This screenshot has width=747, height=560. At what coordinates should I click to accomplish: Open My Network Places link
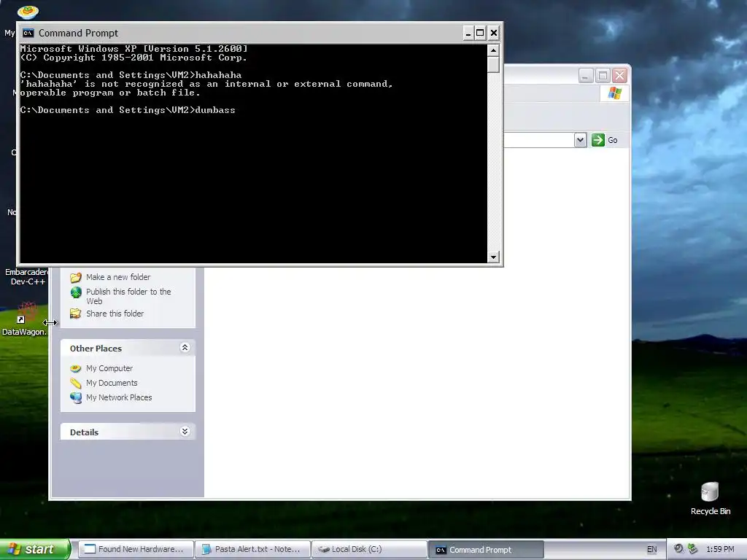point(119,397)
